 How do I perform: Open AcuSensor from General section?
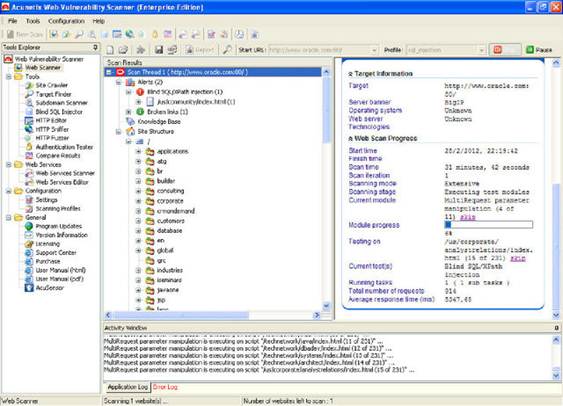click(50, 288)
